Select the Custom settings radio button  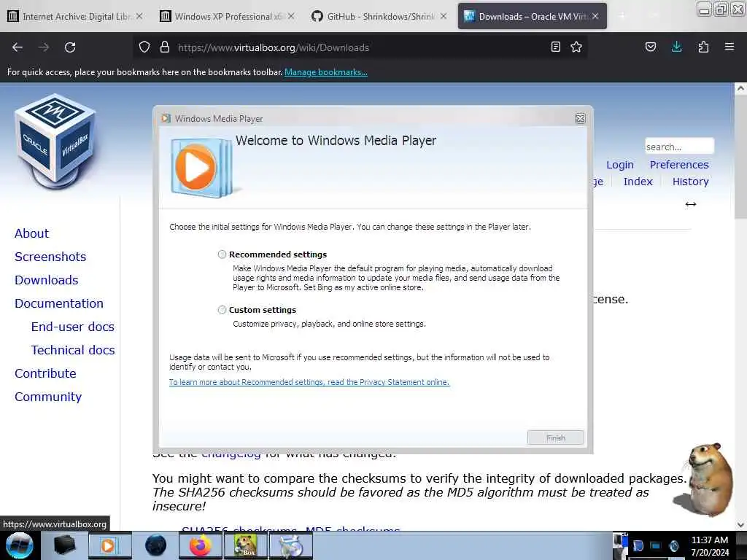point(222,310)
